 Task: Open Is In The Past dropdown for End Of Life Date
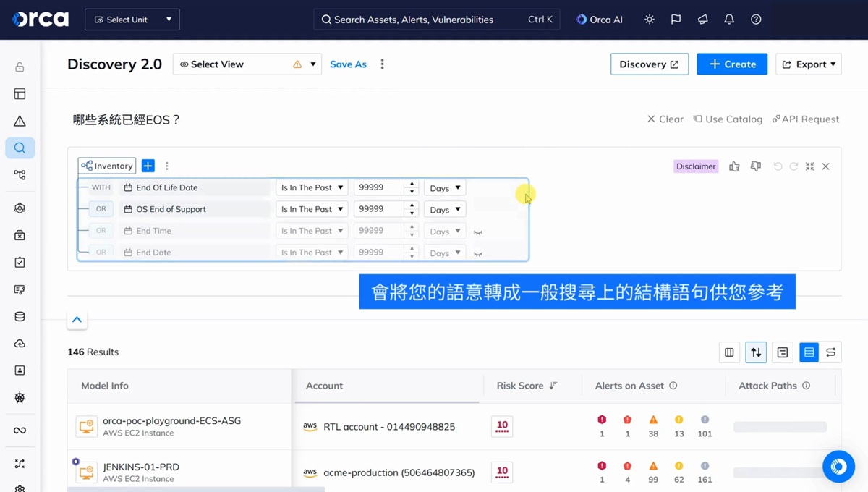click(x=312, y=187)
